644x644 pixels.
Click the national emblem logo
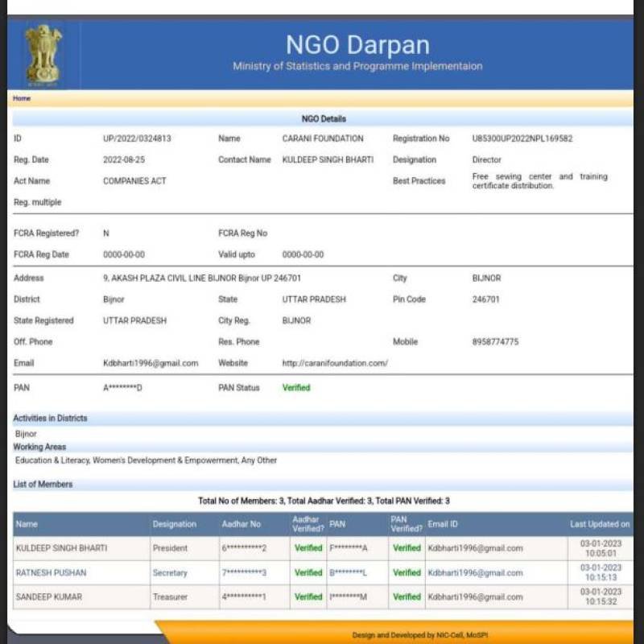43,55
